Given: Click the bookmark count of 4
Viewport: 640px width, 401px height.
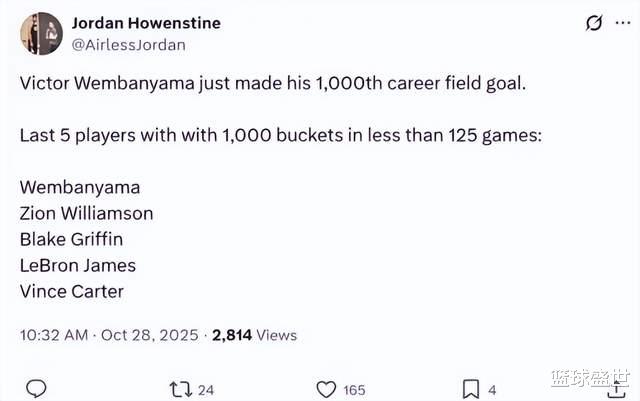Looking at the screenshot, I should tap(492, 390).
